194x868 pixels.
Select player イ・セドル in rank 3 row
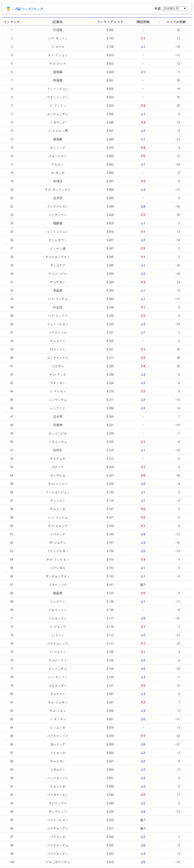tap(58, 47)
